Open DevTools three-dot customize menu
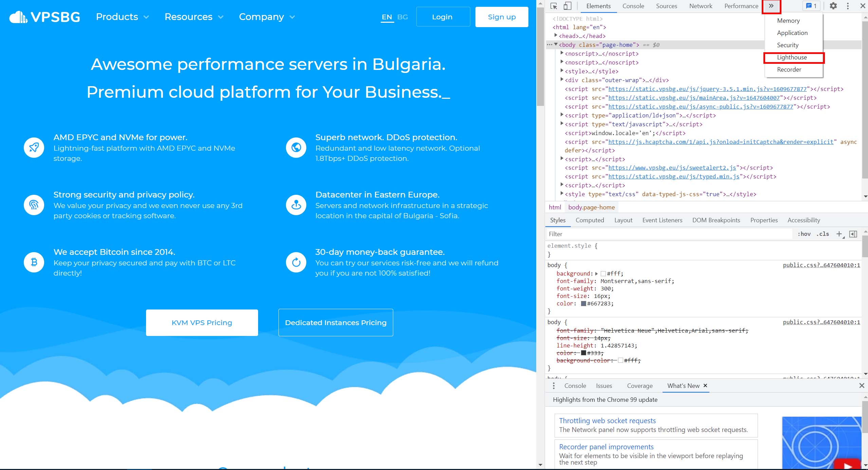Viewport: 868px width, 470px height. [848, 6]
